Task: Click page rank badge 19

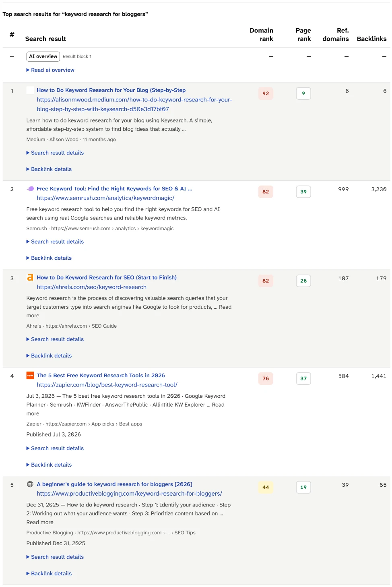Action: pyautogui.click(x=303, y=487)
